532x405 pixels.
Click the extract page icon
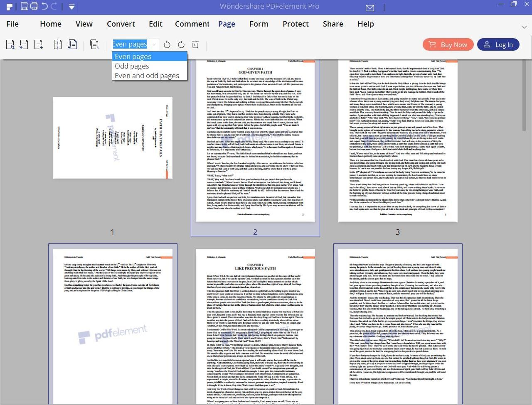pyautogui.click(x=24, y=44)
